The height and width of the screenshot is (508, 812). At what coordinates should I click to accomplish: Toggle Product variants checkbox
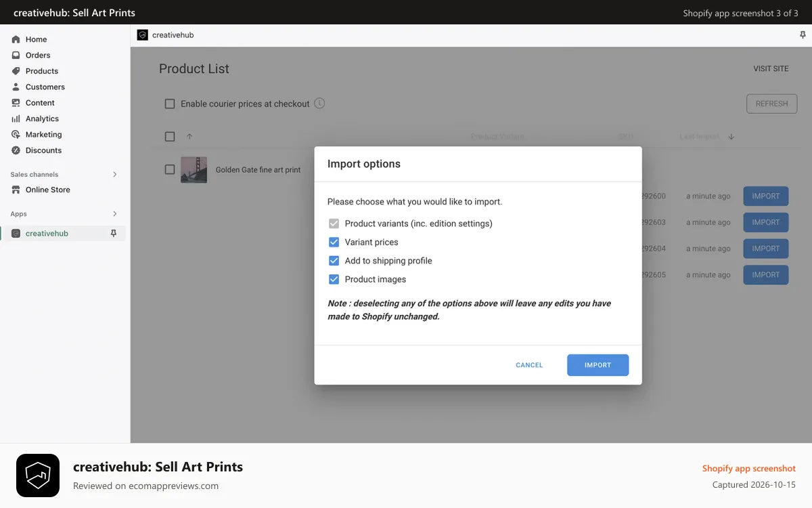click(x=334, y=224)
